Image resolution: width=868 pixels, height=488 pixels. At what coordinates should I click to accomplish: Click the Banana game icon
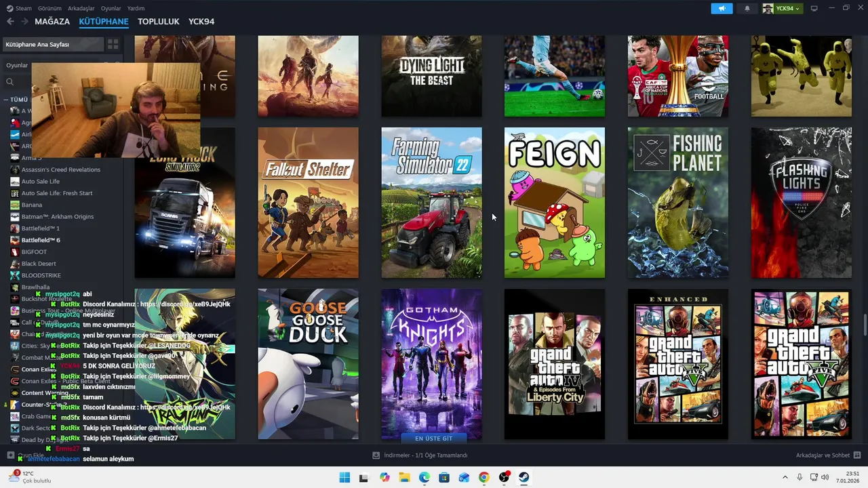pos(15,205)
